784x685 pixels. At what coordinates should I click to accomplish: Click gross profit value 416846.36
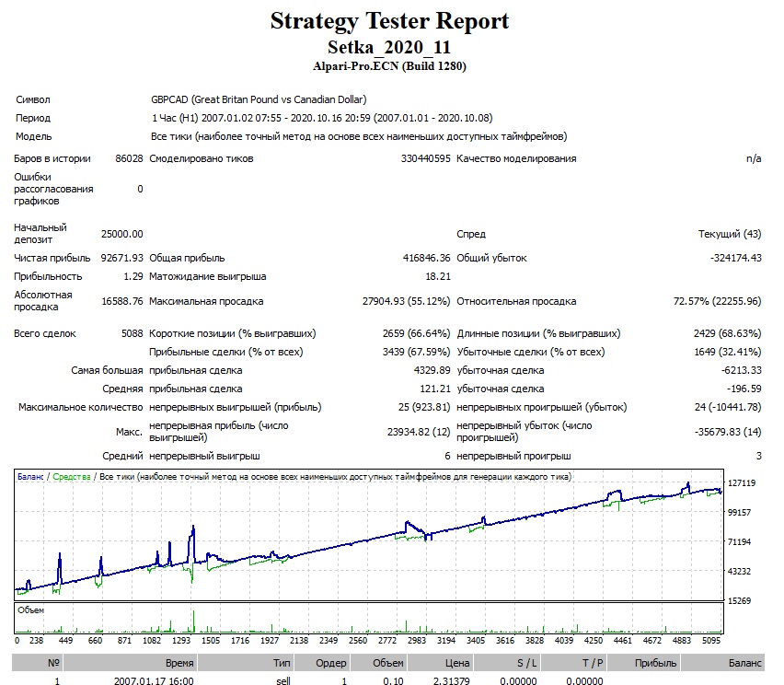[x=426, y=258]
